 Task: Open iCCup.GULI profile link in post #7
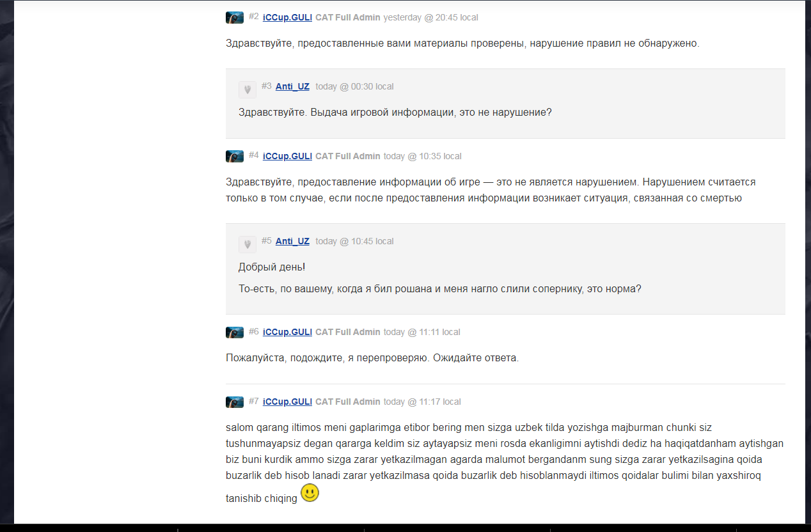287,402
